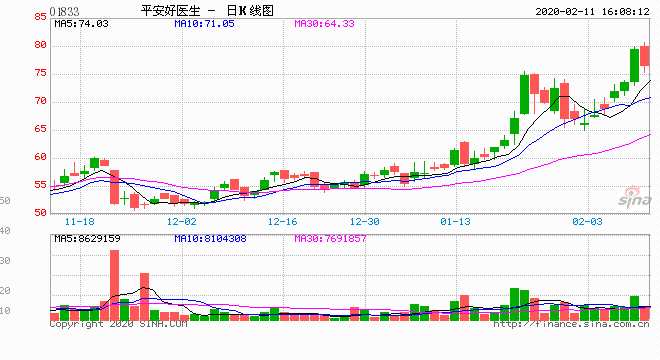This screenshot has width=660, height=360.
Task: Click the 01-13 date axis marker
Action: (x=455, y=221)
